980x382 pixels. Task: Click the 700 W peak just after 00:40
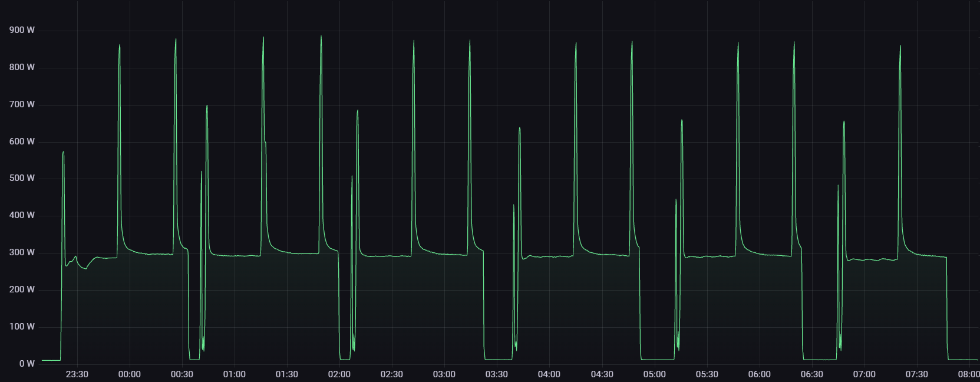[x=207, y=106]
